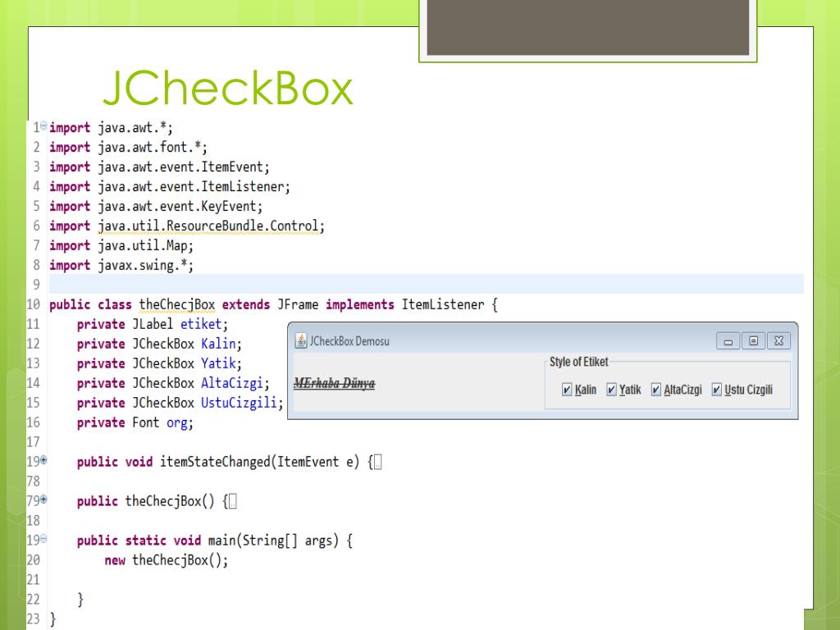
Task: Expand the folded theChecjBox constructor
Action: click(x=44, y=500)
